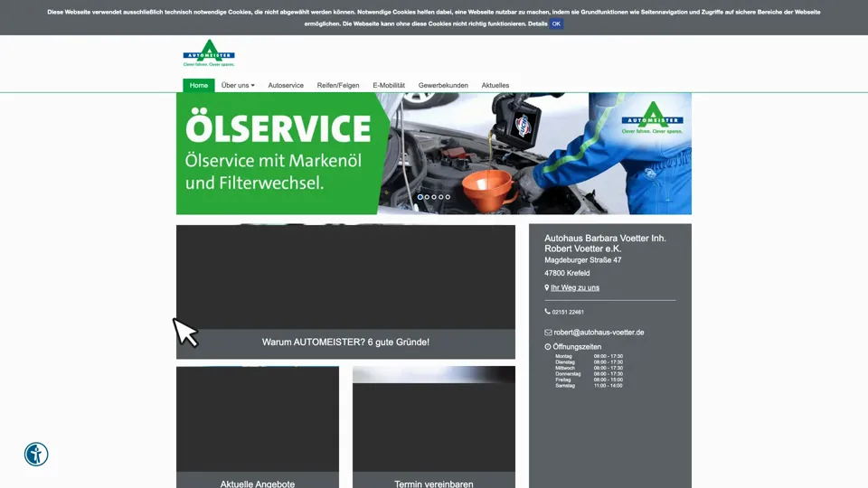The width and height of the screenshot is (868, 488).
Task: Open the Aktuelles menu item
Action: 495,85
